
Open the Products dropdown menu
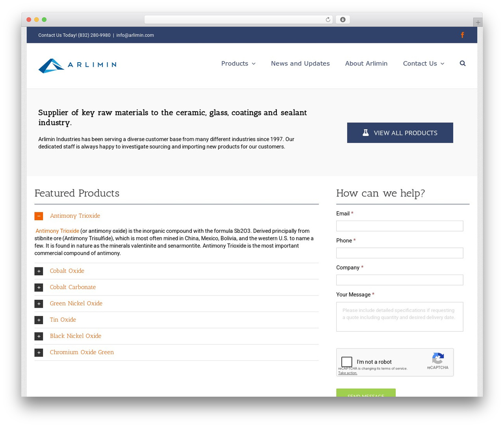pos(238,63)
